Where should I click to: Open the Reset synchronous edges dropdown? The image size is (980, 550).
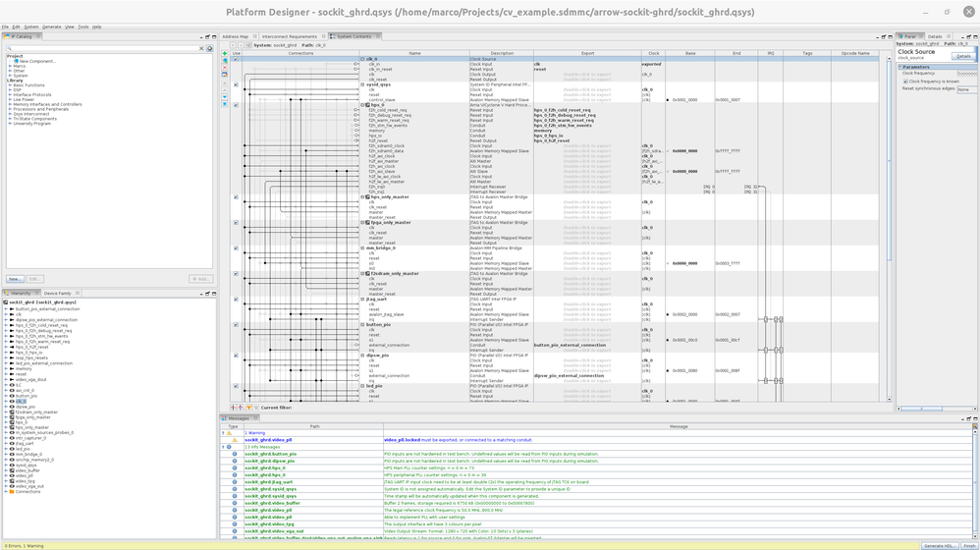(x=966, y=89)
